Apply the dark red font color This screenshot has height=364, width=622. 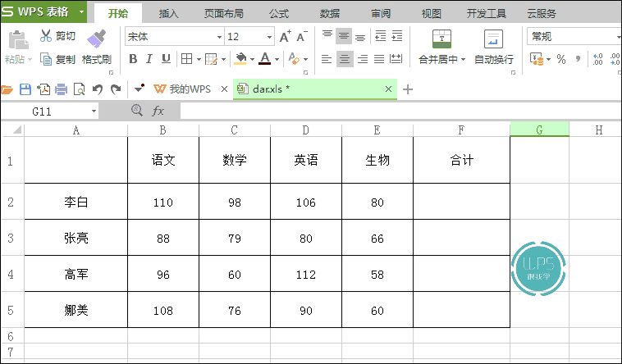click(264, 59)
